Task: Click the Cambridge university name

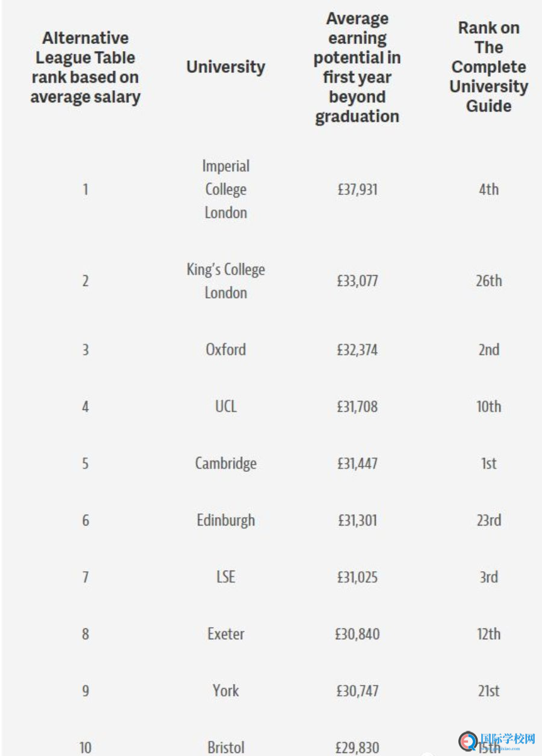Action: [x=226, y=463]
